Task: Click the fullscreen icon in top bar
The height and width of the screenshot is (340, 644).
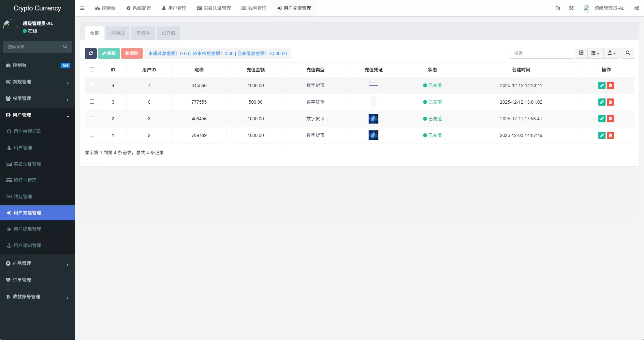Action: pos(571,8)
